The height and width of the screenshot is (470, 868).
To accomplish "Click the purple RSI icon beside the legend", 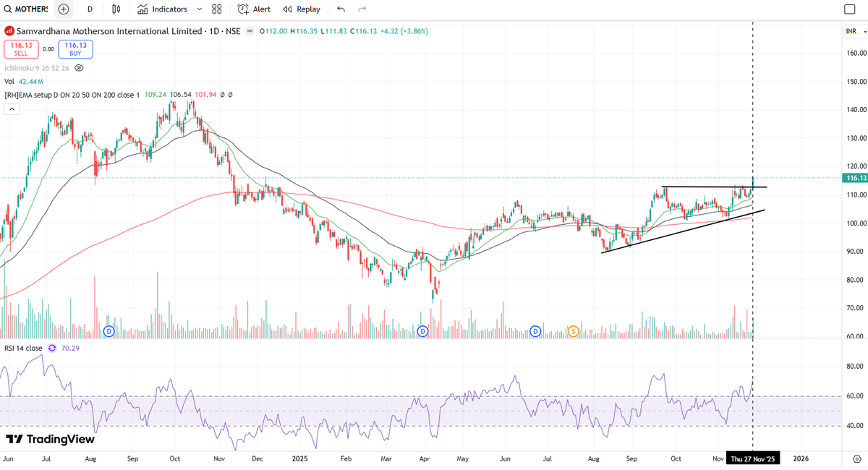I will [52, 348].
